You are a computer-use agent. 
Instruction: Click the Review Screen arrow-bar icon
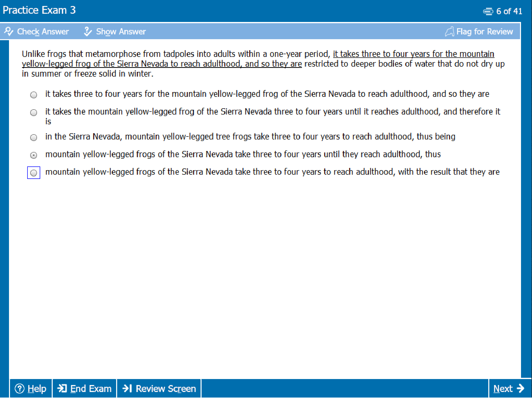(x=127, y=388)
